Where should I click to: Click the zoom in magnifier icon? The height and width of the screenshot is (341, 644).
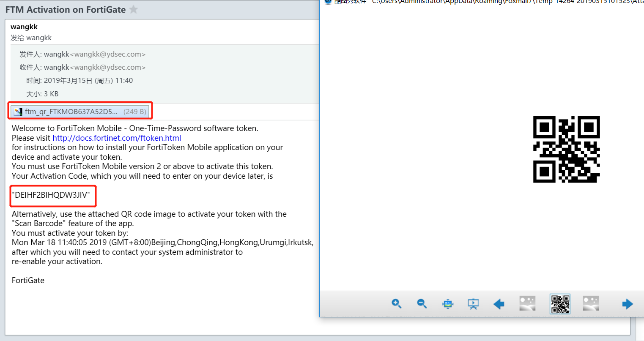coord(396,303)
